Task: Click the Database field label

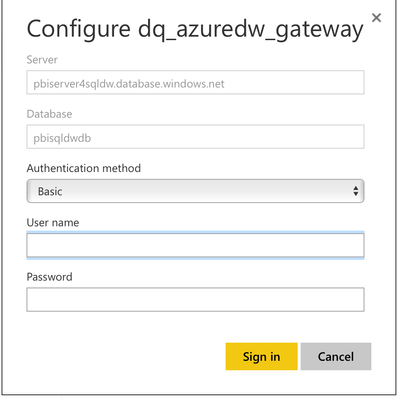Action: coord(49,114)
